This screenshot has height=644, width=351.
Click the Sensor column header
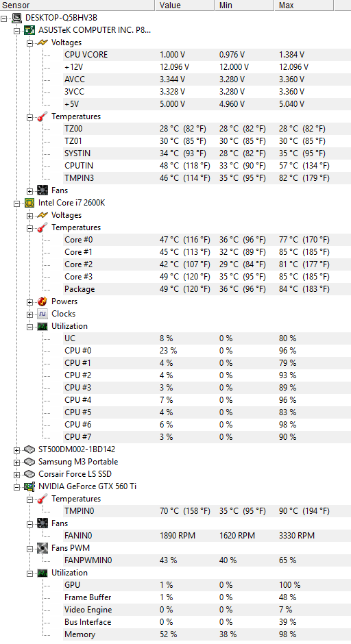[x=77, y=5]
